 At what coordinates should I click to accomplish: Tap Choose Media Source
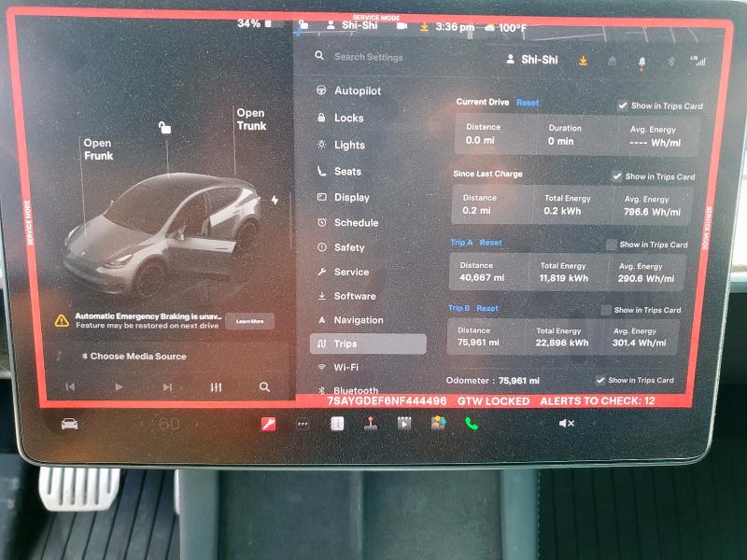134,357
